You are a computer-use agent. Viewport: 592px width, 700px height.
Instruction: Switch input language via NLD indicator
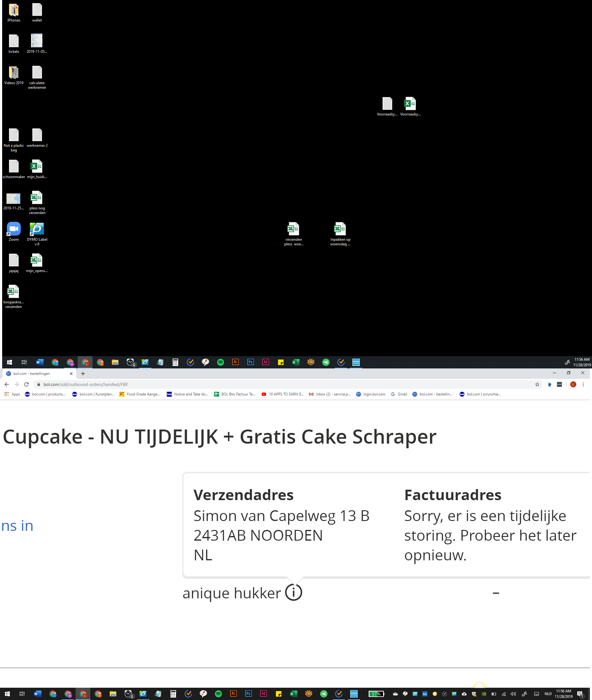pos(548,694)
